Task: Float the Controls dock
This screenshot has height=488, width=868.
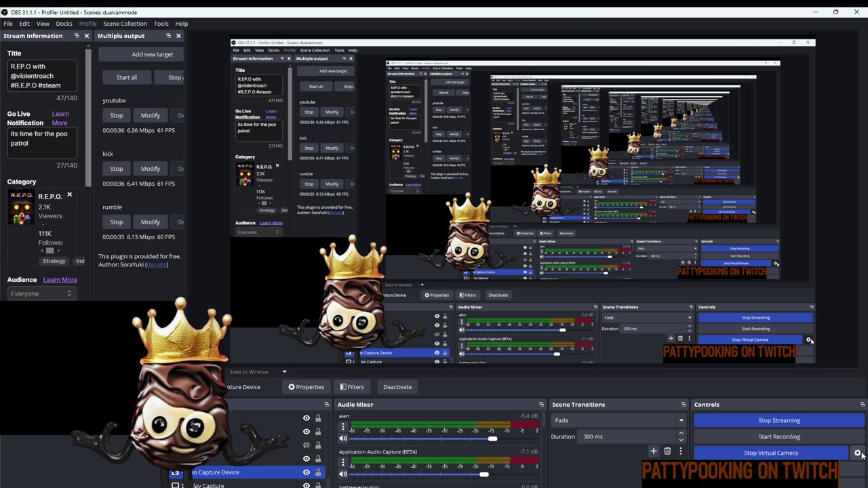Action: pos(862,405)
